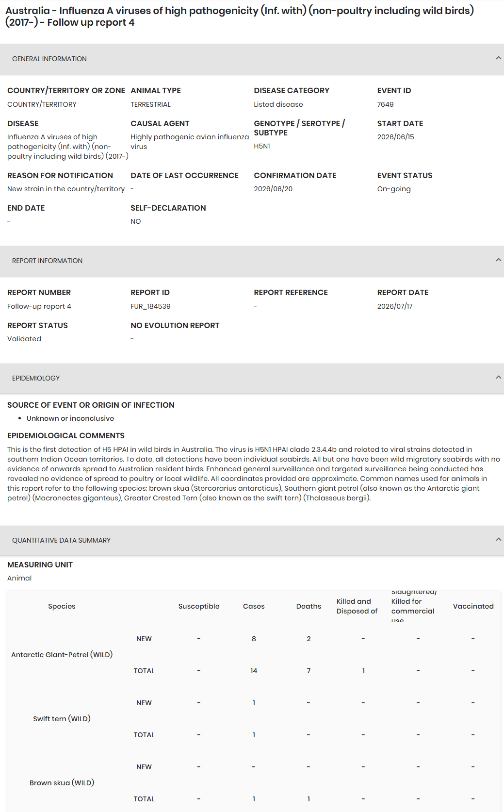This screenshot has height=812, width=504.
Task: Select the Killed and Disposed of header
Action: (357, 606)
